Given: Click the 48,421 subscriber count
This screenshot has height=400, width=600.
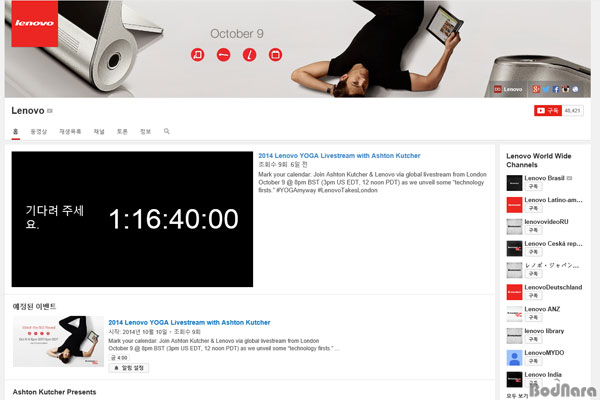Looking at the screenshot, I should pos(572,111).
